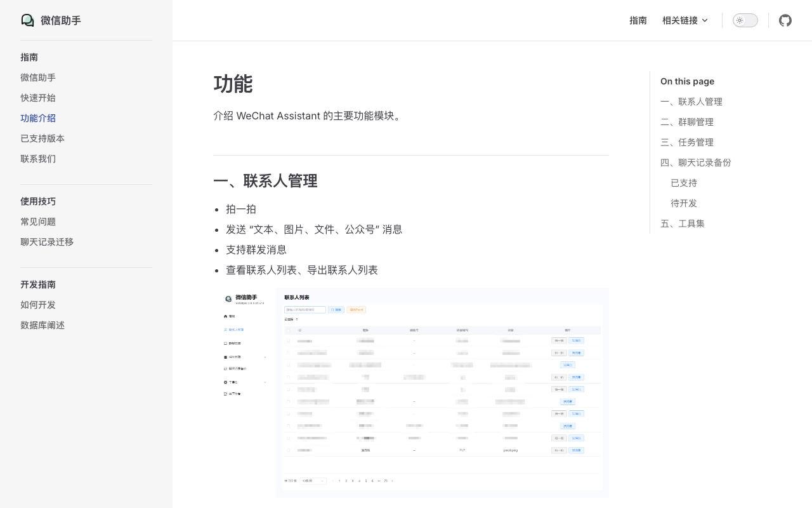Click the 指南 sidebar section header
Viewport: 812px width, 508px height.
coord(29,57)
